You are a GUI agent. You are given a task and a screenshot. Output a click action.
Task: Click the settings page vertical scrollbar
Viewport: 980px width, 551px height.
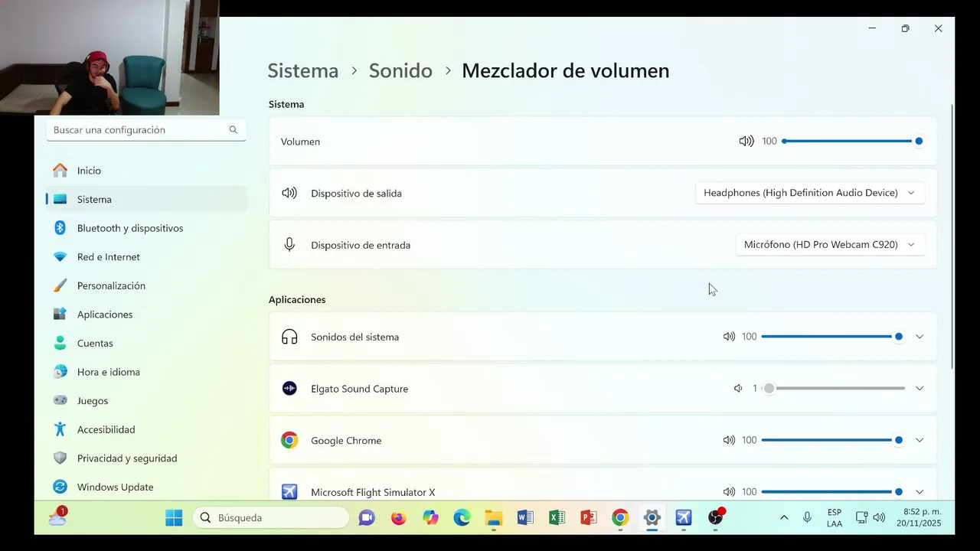coord(952,237)
